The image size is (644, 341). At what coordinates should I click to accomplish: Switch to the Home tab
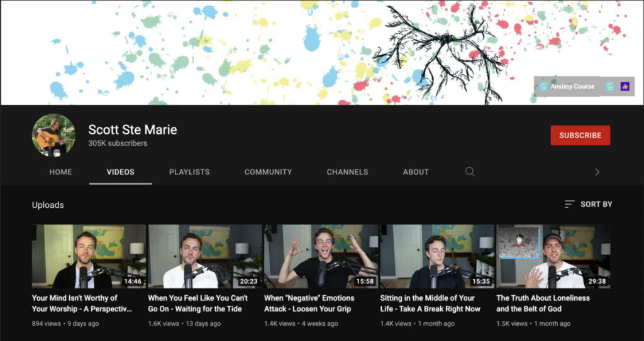(60, 172)
